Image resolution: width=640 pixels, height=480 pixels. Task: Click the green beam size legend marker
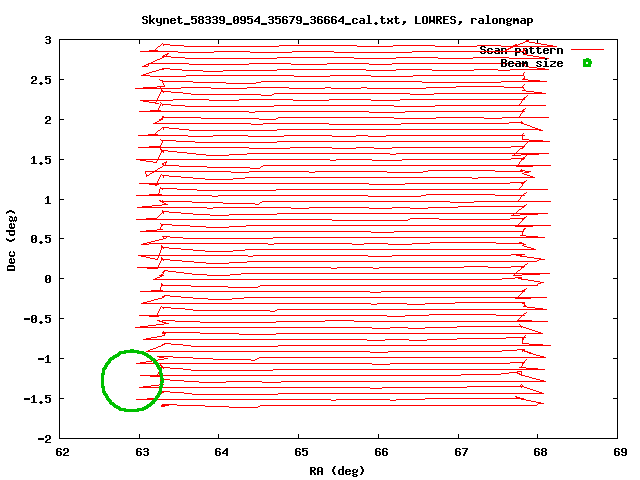587,63
